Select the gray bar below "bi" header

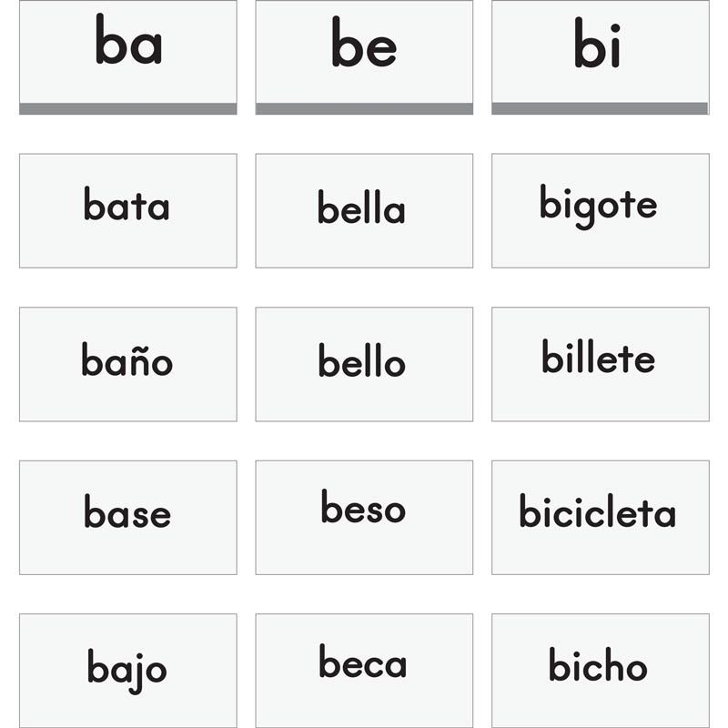600,108
